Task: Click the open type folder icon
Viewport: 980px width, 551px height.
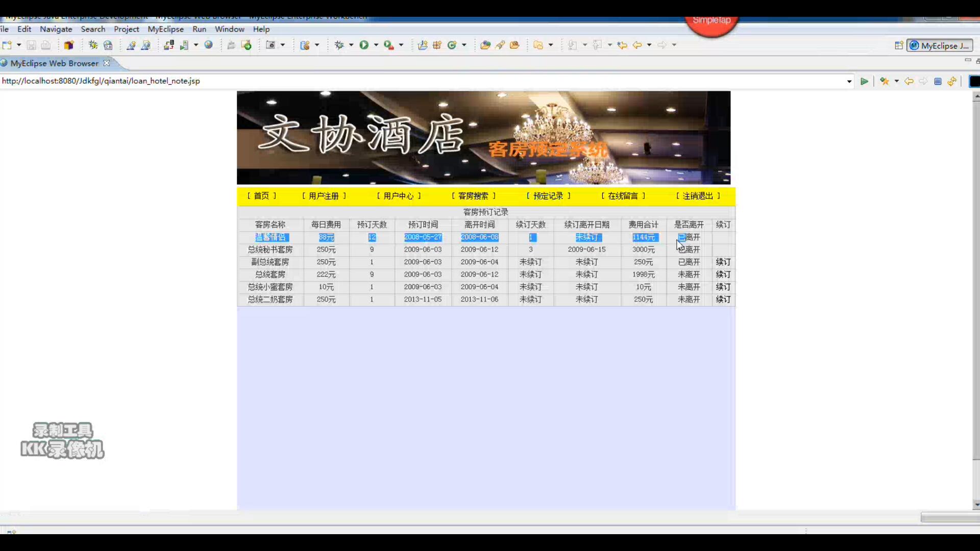Action: tap(485, 45)
